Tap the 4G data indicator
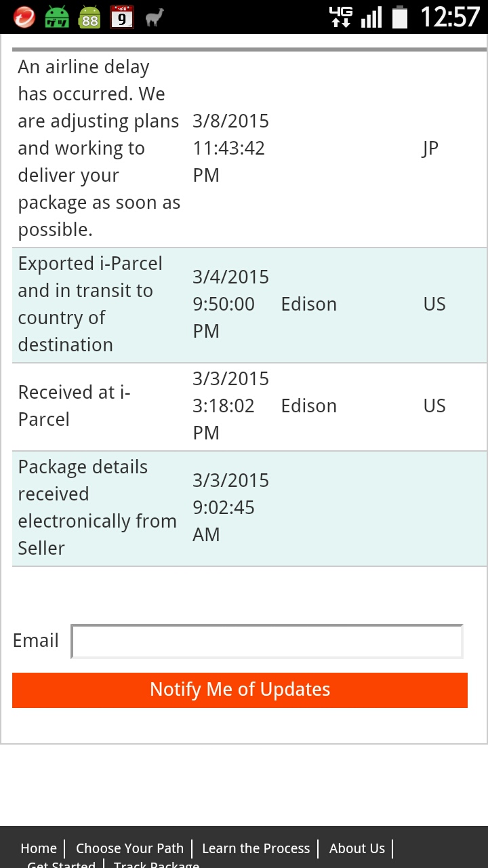 pyautogui.click(x=340, y=17)
